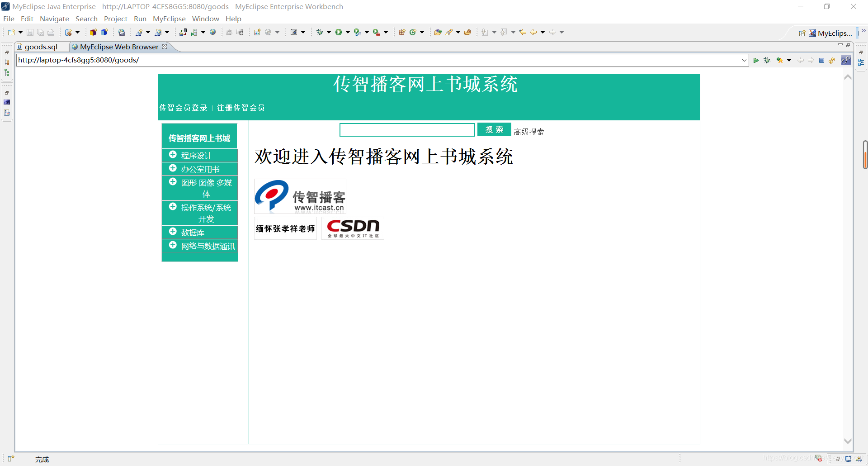This screenshot has height=466, width=868.
Task: Click the CSDN logo image
Action: click(x=353, y=228)
